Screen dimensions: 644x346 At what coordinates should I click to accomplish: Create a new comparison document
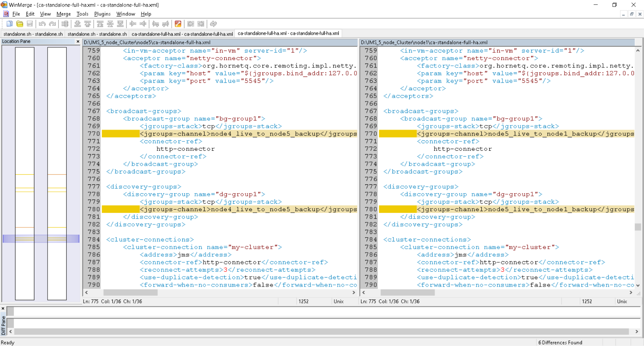(10, 24)
